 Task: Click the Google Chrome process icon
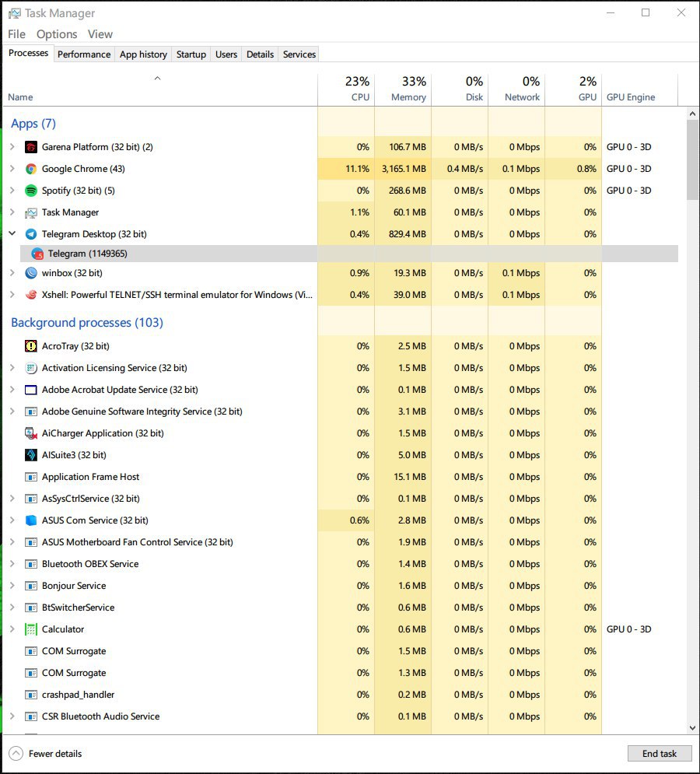[x=31, y=169]
